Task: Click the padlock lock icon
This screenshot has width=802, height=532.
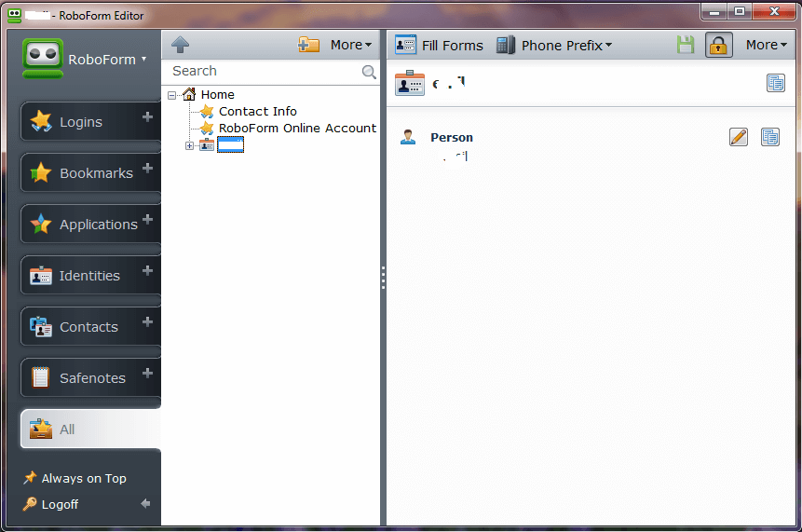Action: [718, 45]
